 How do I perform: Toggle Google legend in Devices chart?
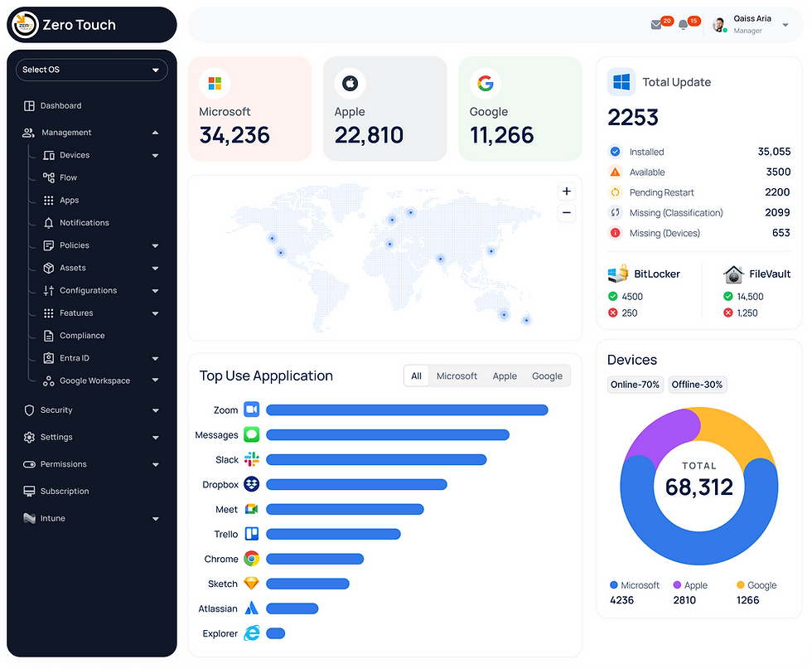[756, 585]
